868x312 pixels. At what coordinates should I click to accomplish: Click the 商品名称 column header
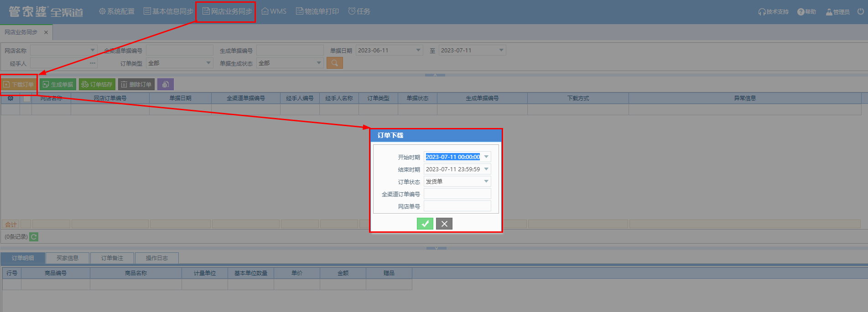tap(136, 273)
